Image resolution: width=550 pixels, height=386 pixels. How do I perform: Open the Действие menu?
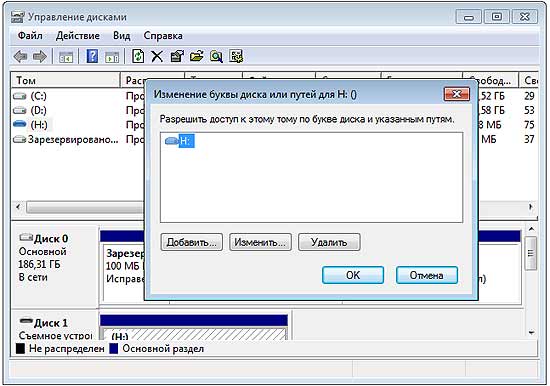tap(78, 36)
